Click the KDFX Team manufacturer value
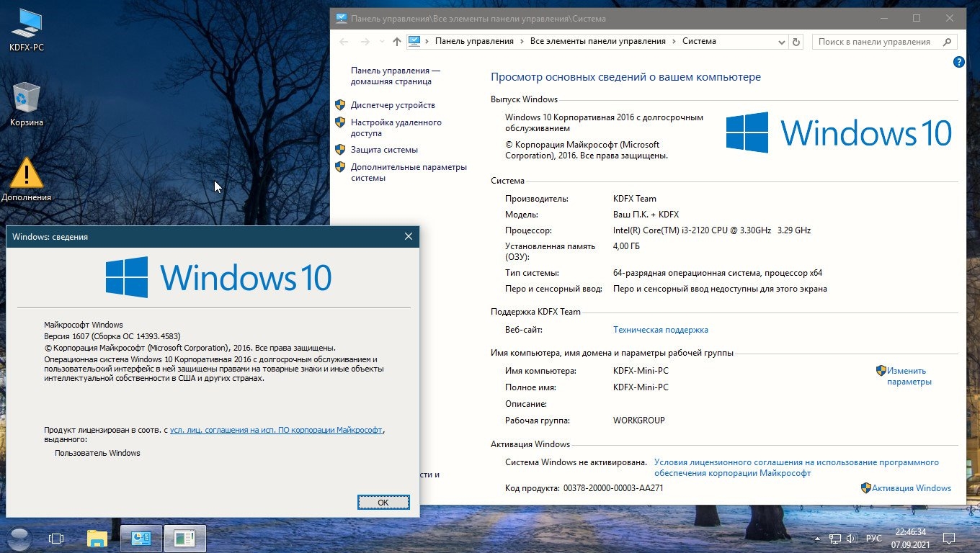Screen dimensions: 980x553 [x=635, y=199]
